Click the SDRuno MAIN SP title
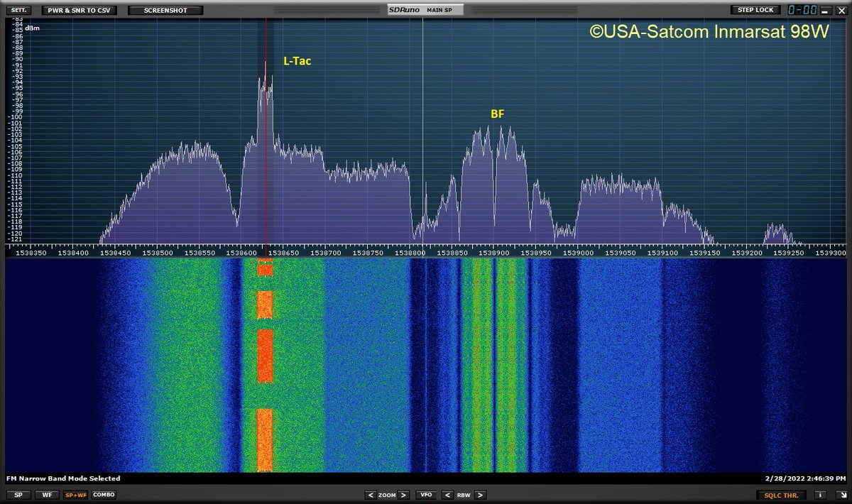The width and height of the screenshot is (852, 504). 424,10
